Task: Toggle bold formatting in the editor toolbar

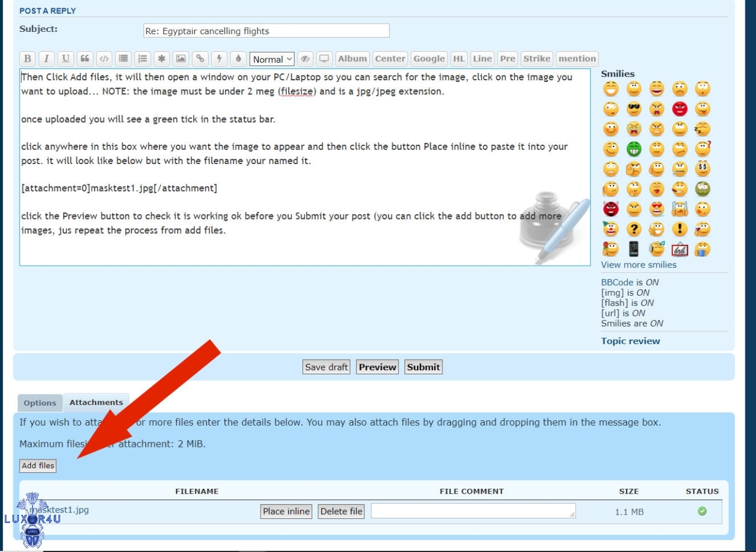Action: pyautogui.click(x=27, y=58)
